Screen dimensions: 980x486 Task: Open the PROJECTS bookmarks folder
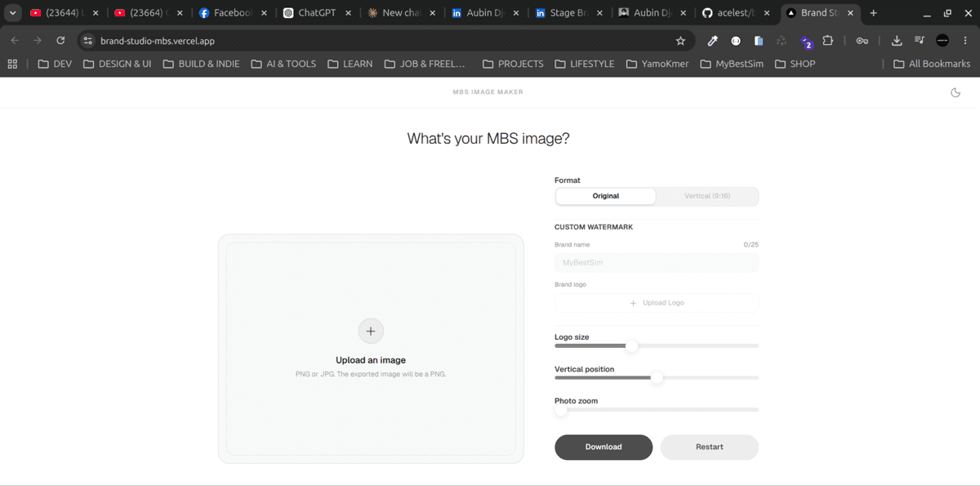coord(513,64)
